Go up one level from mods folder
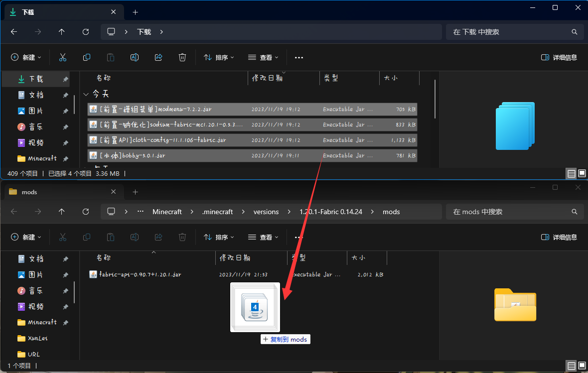 pos(62,212)
